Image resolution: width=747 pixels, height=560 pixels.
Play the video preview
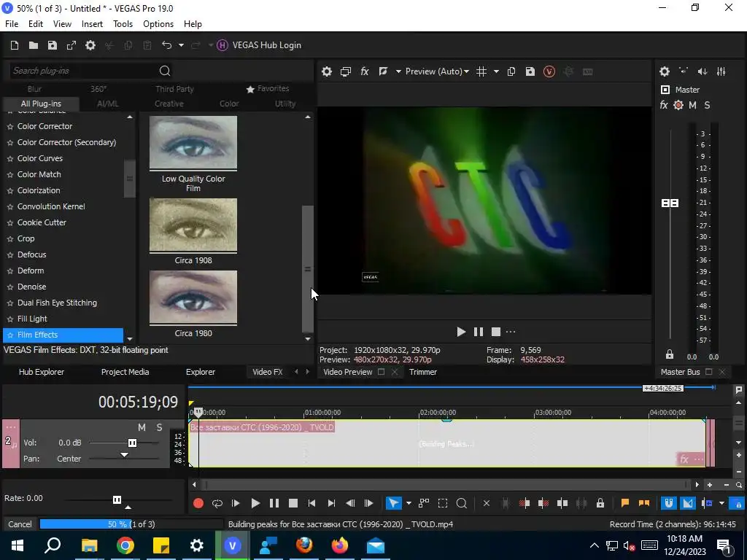(461, 332)
